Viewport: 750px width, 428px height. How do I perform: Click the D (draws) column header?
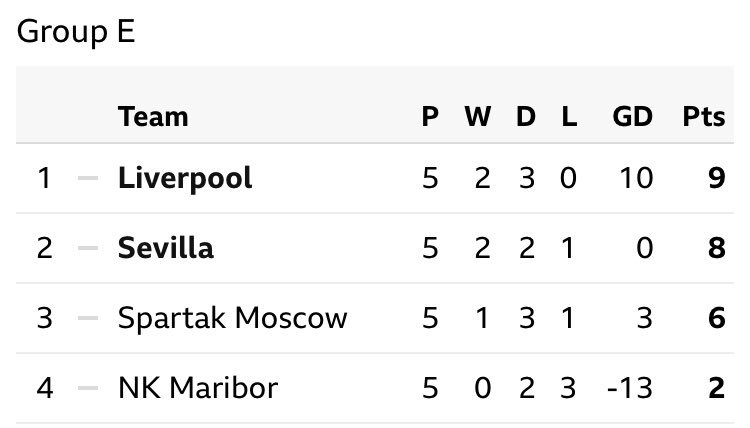[x=525, y=117]
